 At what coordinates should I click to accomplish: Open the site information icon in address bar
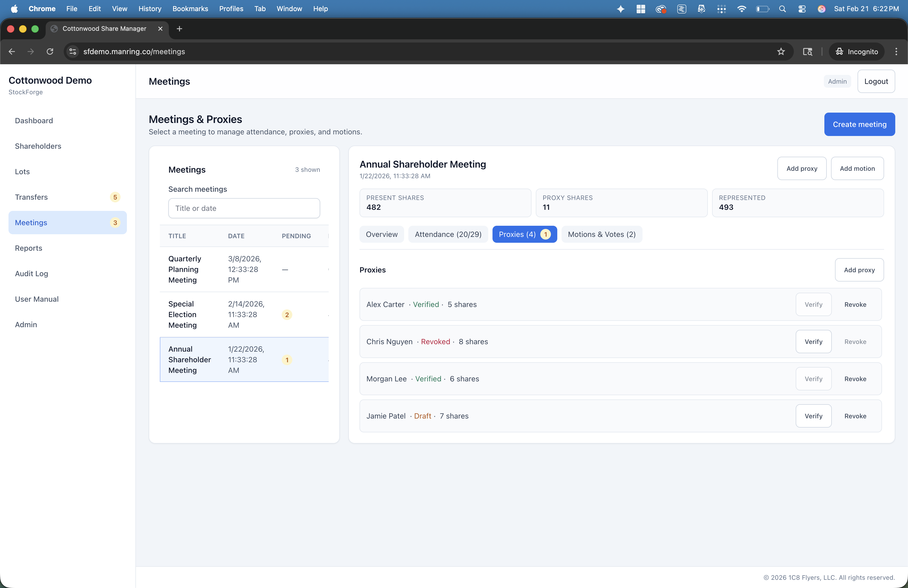72,52
